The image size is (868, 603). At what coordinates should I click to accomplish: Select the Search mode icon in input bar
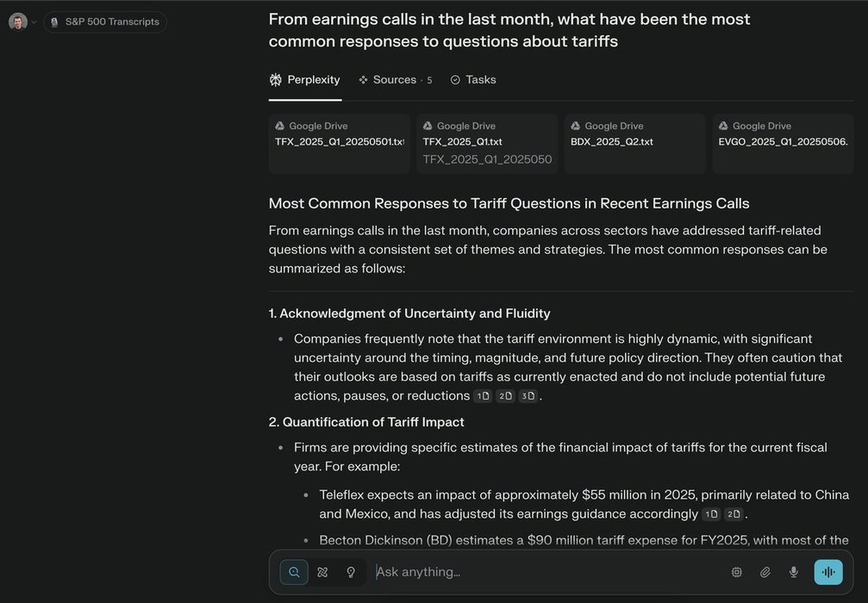(x=294, y=572)
